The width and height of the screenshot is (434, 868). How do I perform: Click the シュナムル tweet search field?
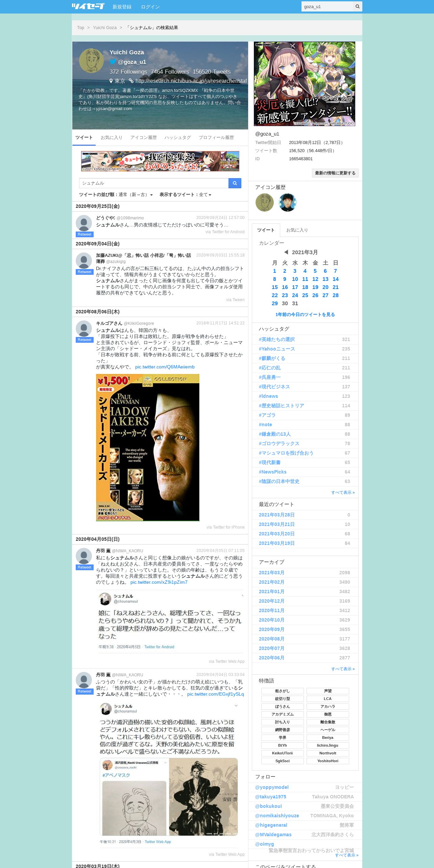point(154,183)
